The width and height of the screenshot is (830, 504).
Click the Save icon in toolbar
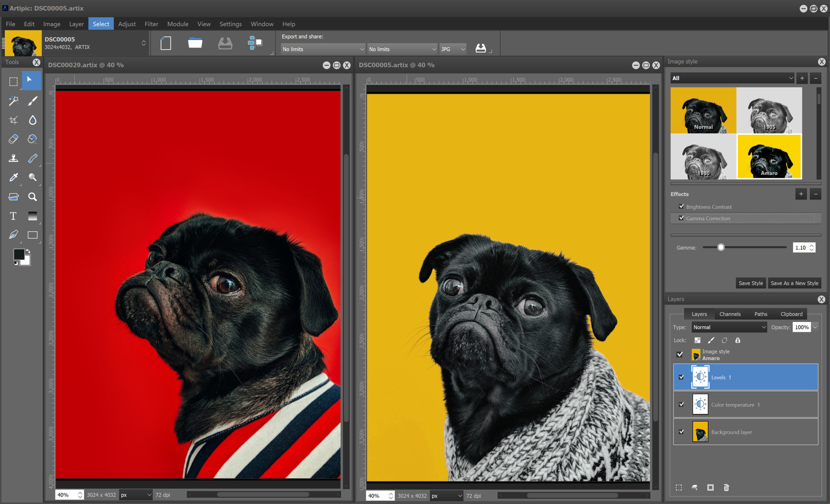point(225,43)
